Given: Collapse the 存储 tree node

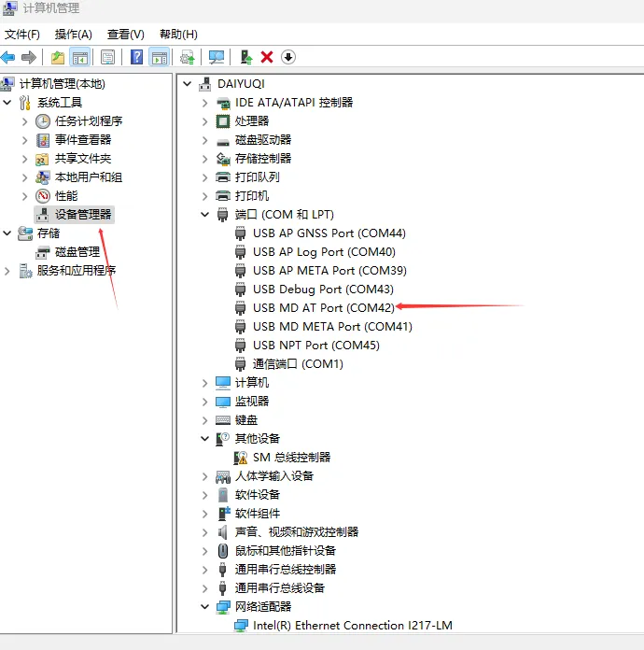Looking at the screenshot, I should [x=7, y=233].
